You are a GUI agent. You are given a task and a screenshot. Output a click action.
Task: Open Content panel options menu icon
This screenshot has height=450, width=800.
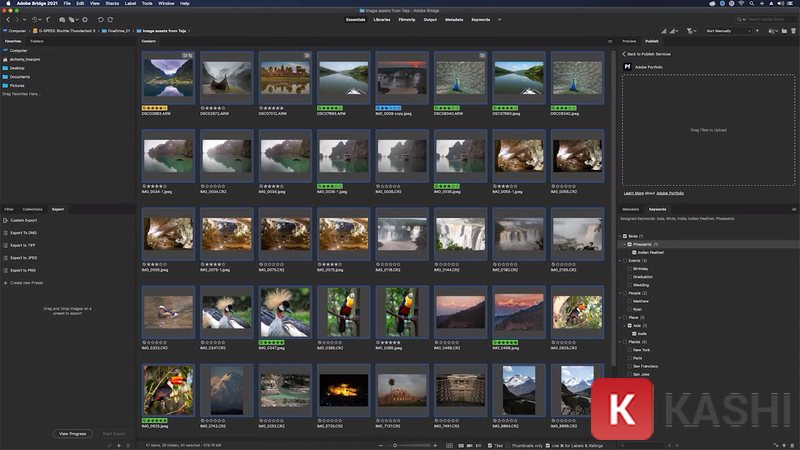tap(610, 41)
